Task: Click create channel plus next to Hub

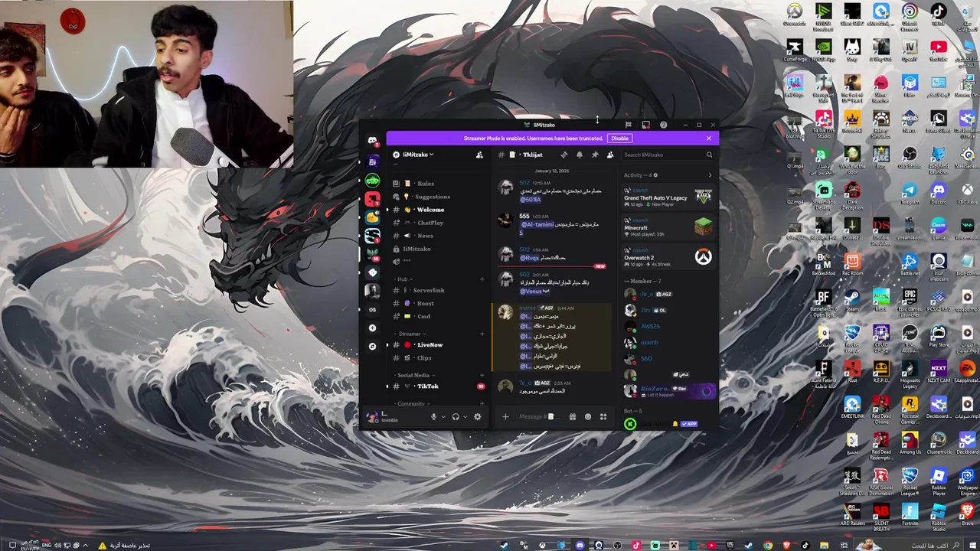Action: tap(482, 279)
